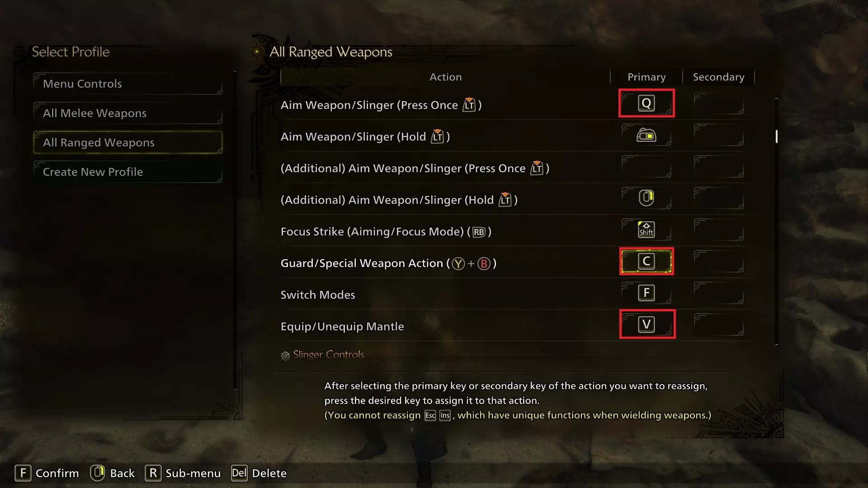Select empty Primary slot for Additional Aim Press Once
This screenshot has height=488, width=868.
tap(646, 166)
